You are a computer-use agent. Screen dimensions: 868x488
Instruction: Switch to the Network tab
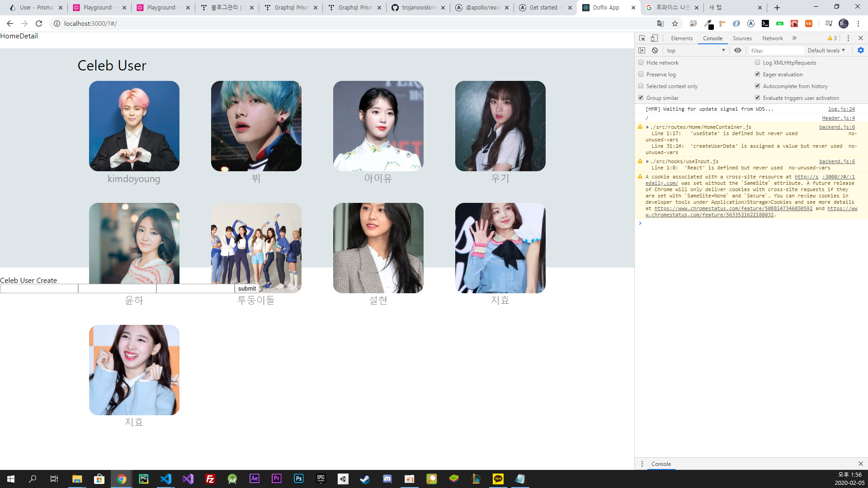(772, 38)
